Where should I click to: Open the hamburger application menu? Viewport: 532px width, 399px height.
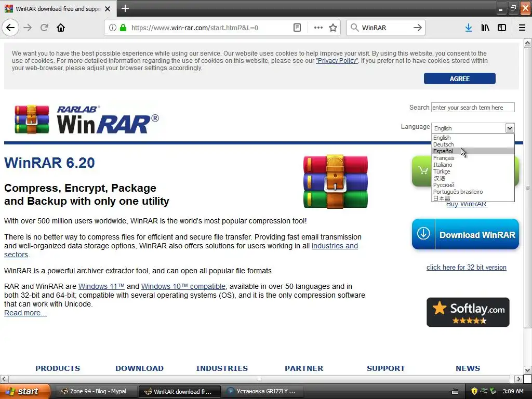(522, 28)
